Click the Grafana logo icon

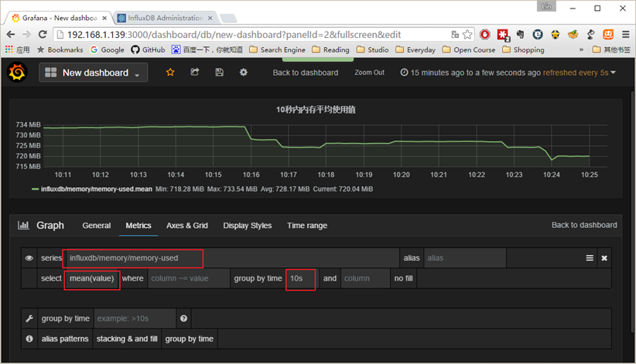point(17,73)
